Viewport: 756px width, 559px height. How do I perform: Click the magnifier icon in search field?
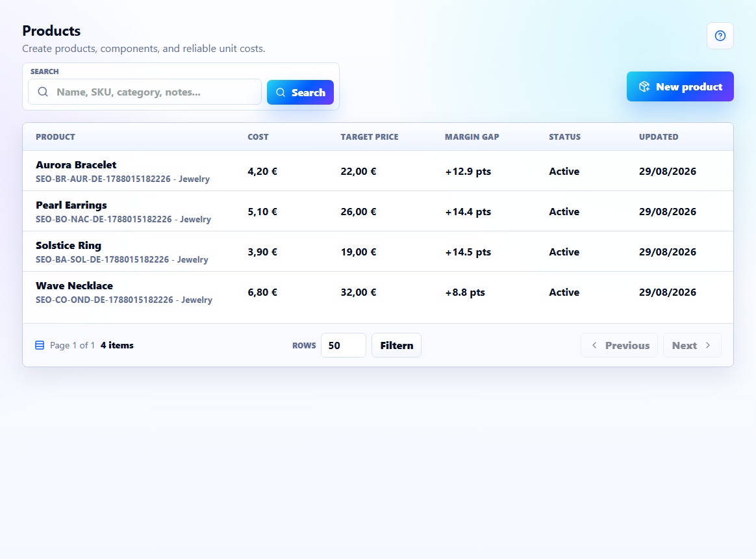click(43, 92)
